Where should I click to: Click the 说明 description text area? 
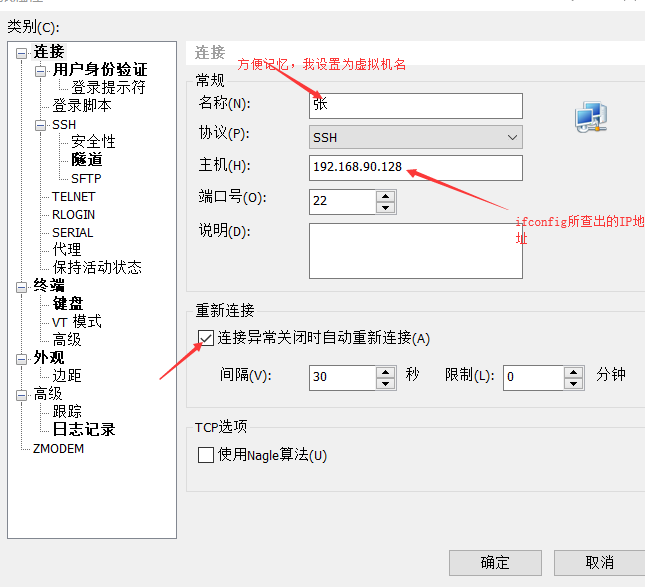(x=416, y=251)
